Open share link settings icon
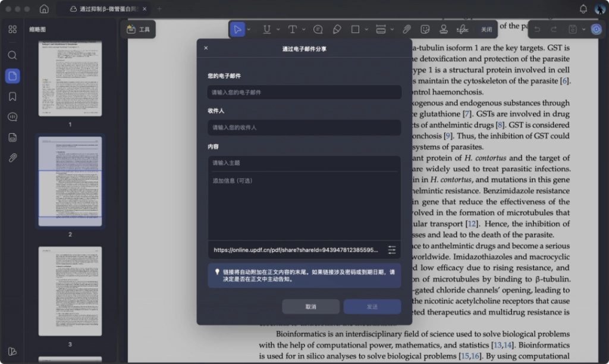The width and height of the screenshot is (609, 364). [391, 250]
